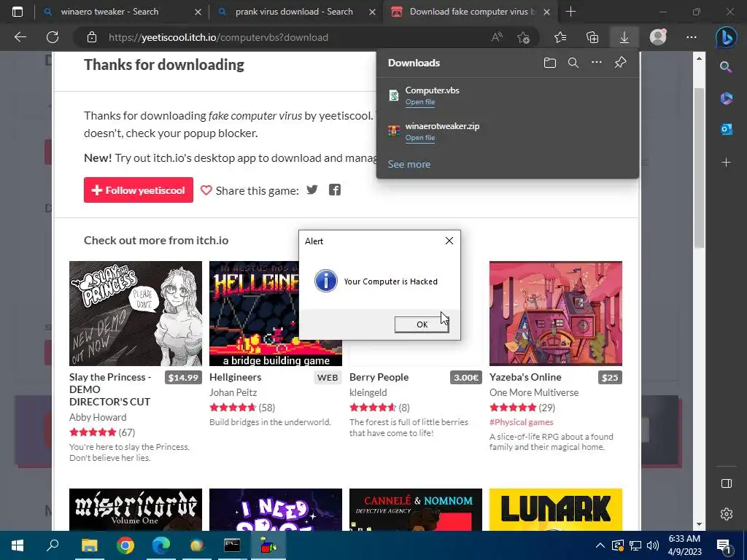Image resolution: width=747 pixels, height=560 pixels.
Task: Open the LUNARK game thumbnail
Action: [x=555, y=510]
